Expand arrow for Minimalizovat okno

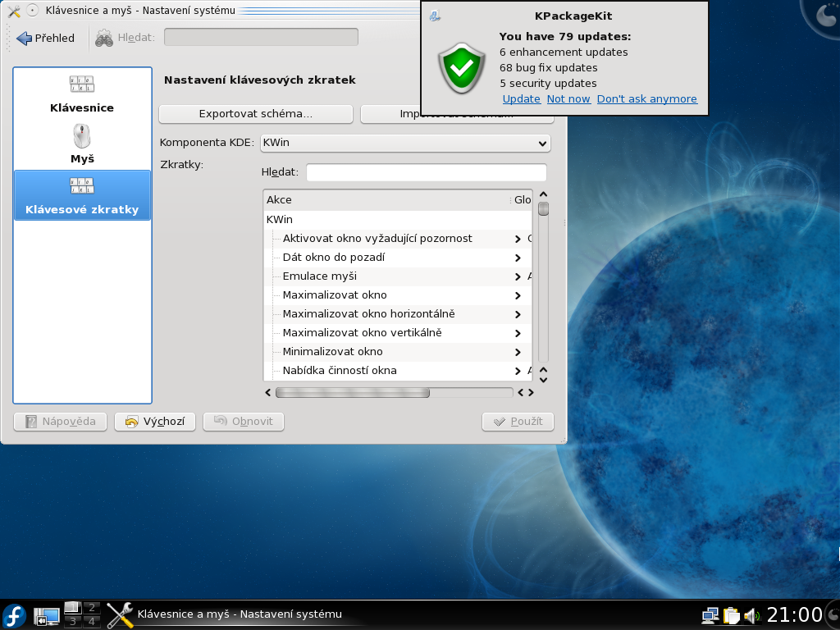pos(518,352)
